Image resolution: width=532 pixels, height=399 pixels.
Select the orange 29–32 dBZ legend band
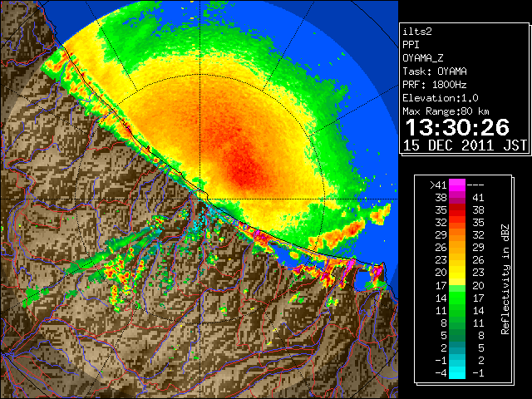pos(457,235)
